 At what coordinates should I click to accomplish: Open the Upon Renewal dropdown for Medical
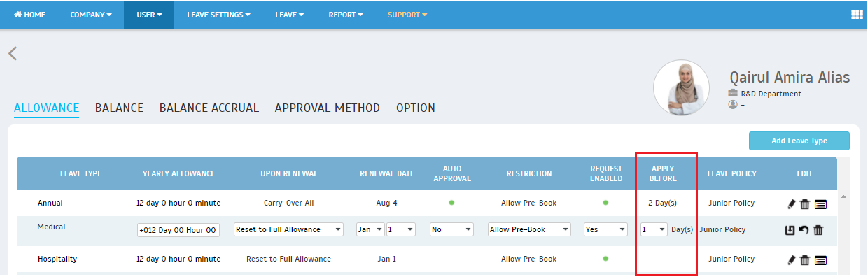(289, 229)
